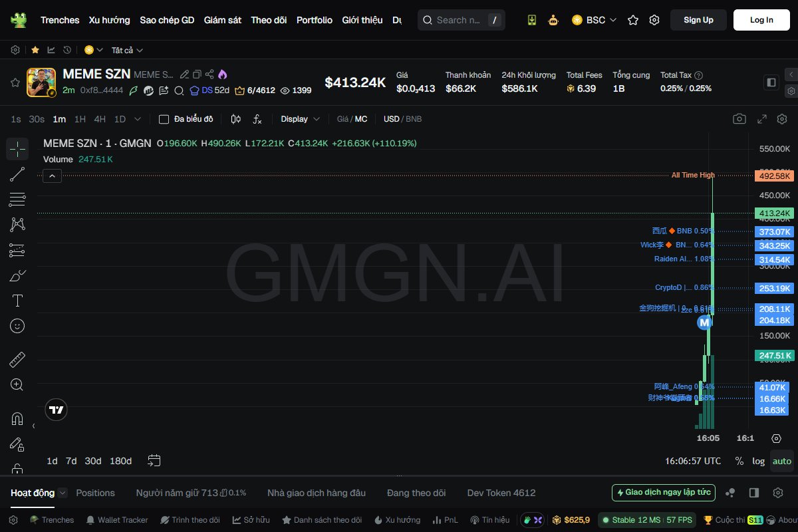The height and width of the screenshot is (532, 798).
Task: Open the Display dropdown
Action: (x=301, y=119)
